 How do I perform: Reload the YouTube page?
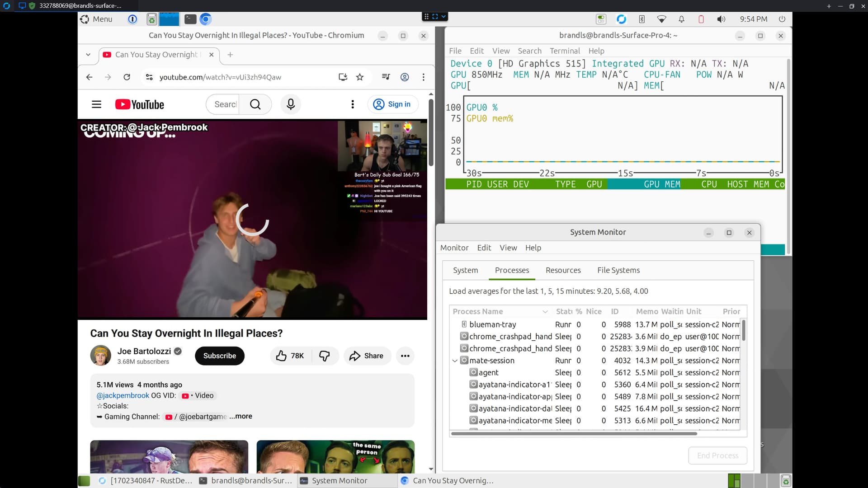coord(127,77)
